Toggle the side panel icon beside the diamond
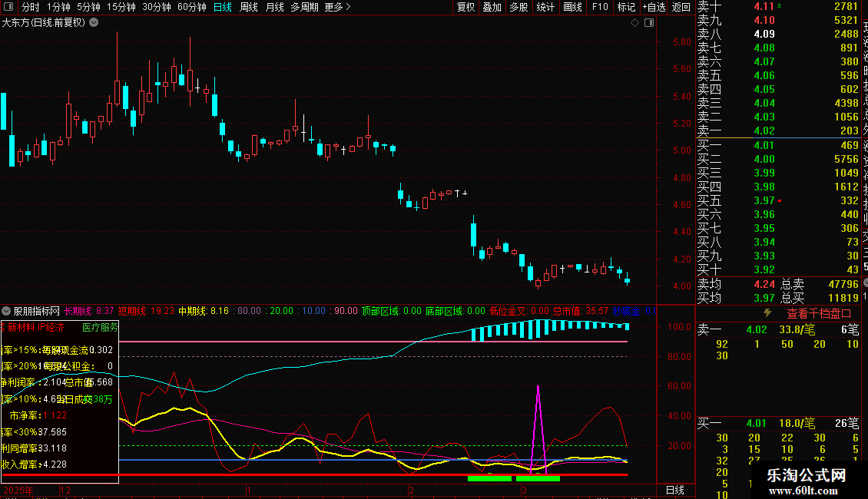Image resolution: width=868 pixels, height=499 pixels. (x=649, y=22)
